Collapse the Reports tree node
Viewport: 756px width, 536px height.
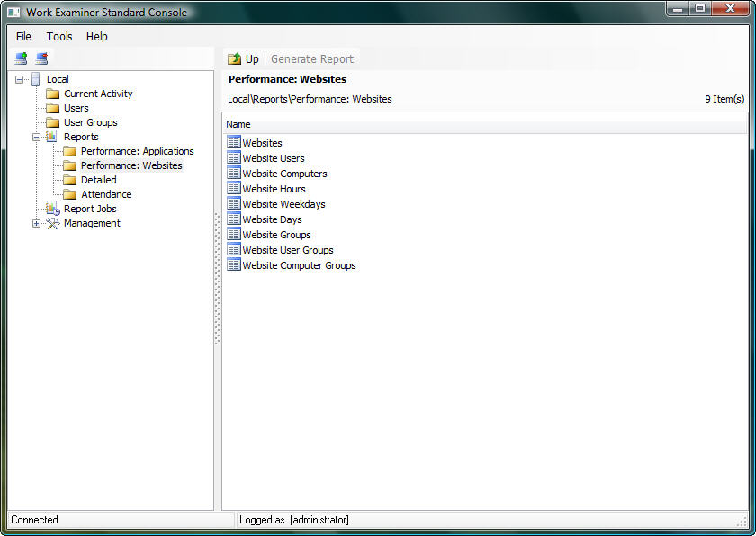tap(36, 138)
